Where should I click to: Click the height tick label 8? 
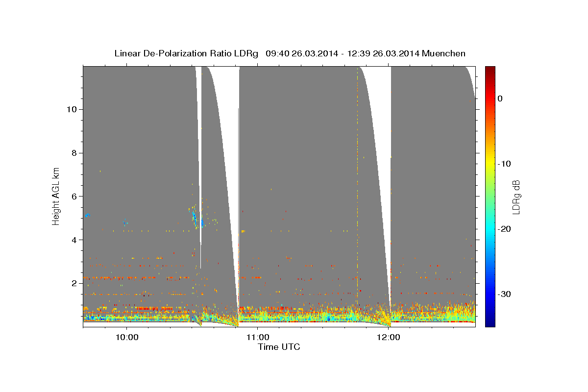click(x=74, y=153)
